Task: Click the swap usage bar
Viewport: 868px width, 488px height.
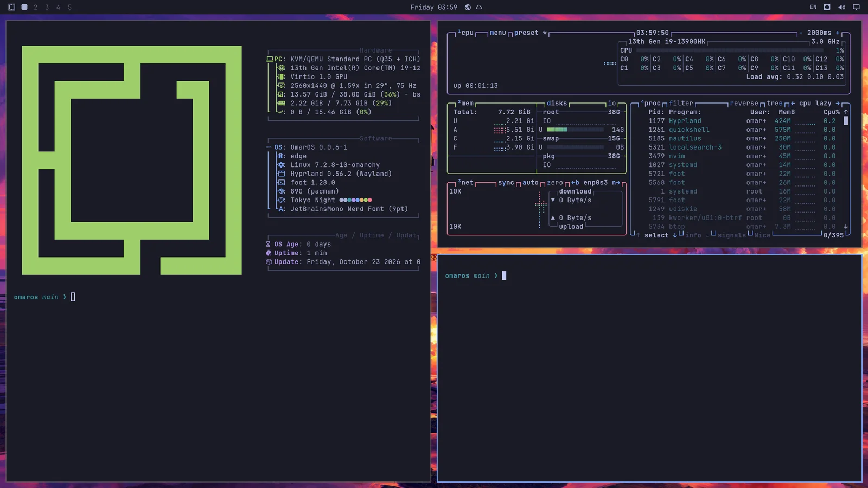Action: (x=575, y=147)
